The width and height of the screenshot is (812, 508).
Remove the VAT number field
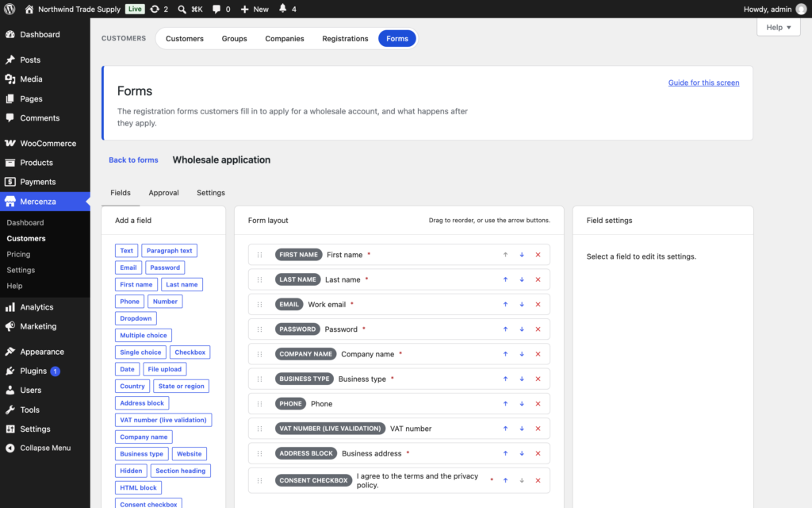pos(538,429)
